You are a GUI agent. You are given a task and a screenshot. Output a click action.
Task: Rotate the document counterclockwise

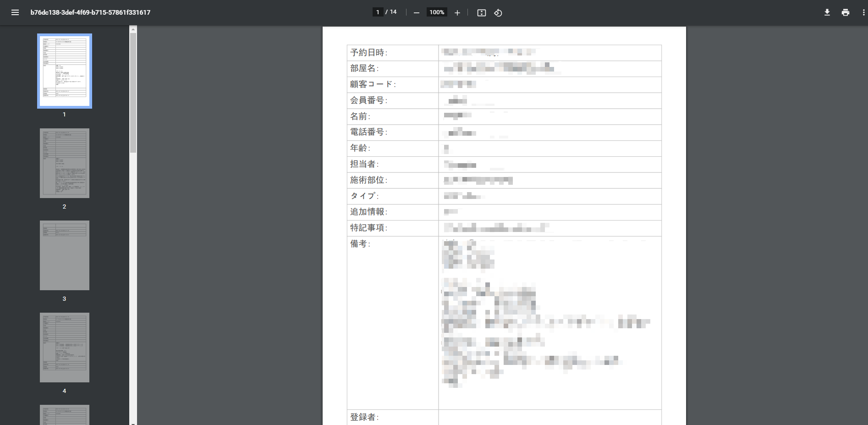tap(498, 12)
